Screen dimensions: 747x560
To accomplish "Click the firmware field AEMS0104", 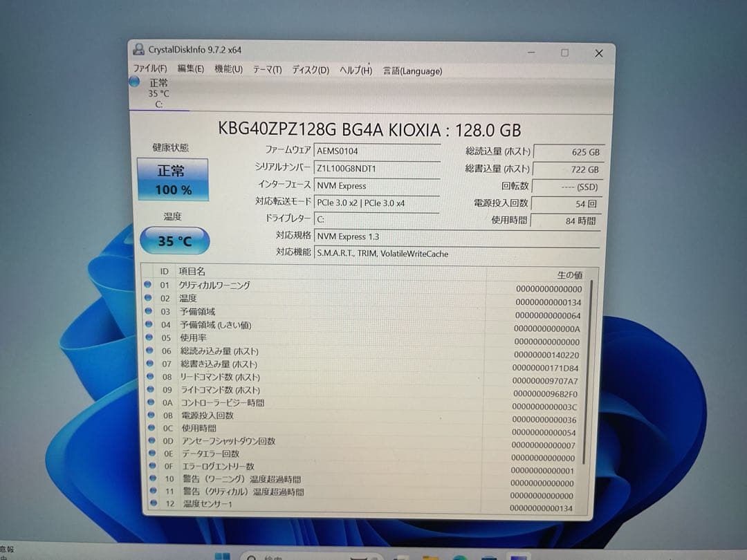I will [377, 151].
